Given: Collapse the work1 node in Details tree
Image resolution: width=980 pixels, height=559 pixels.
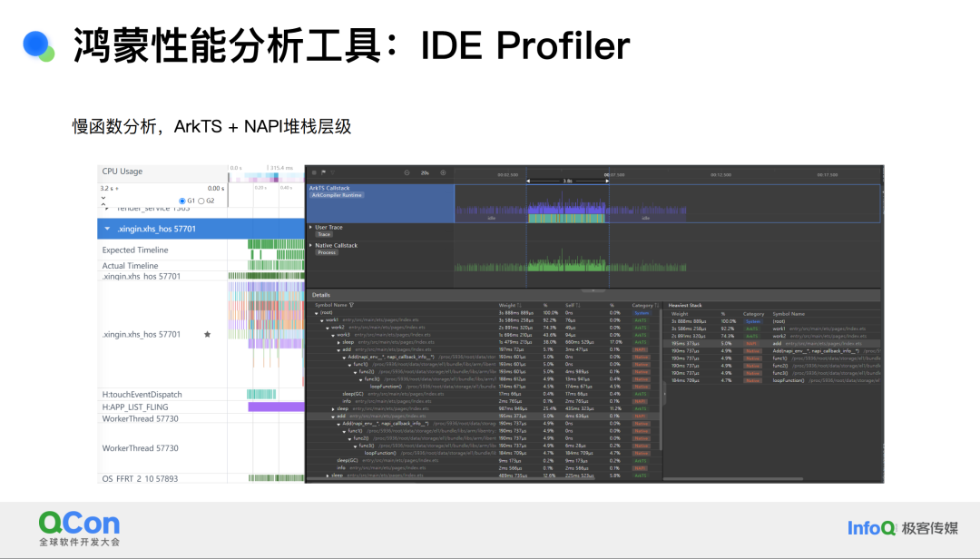Looking at the screenshot, I should coord(322,320).
